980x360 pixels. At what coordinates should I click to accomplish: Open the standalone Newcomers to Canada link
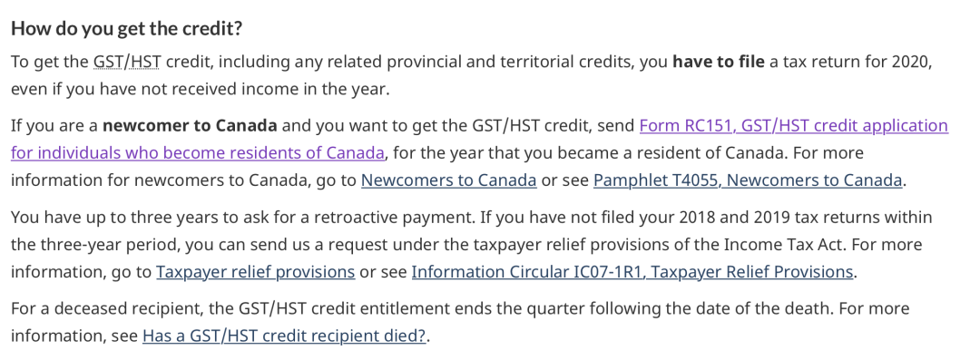tap(449, 180)
